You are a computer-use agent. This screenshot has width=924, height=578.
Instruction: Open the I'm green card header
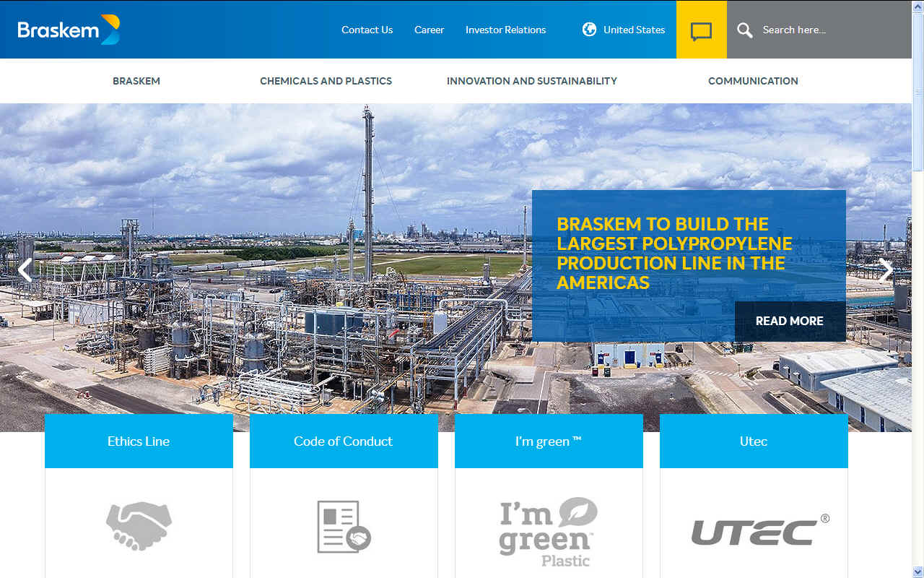point(549,441)
